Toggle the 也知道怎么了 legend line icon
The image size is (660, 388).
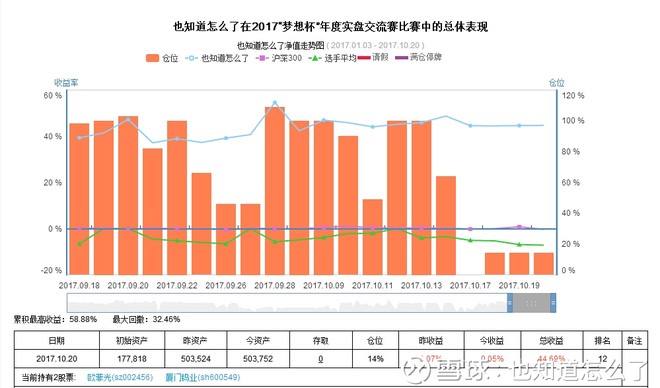(x=191, y=58)
